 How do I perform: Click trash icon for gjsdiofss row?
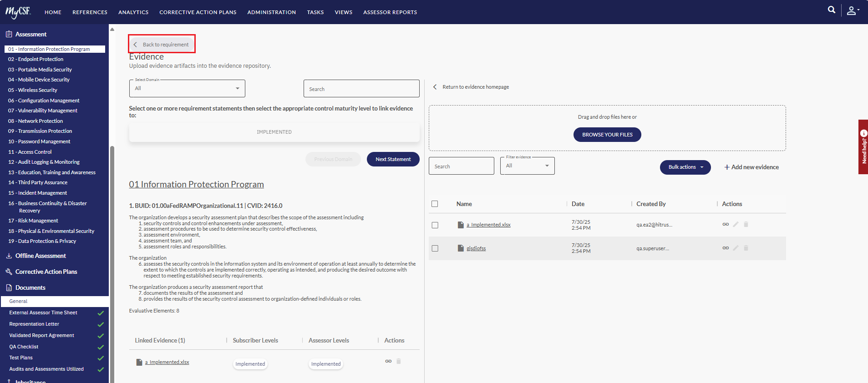click(746, 248)
